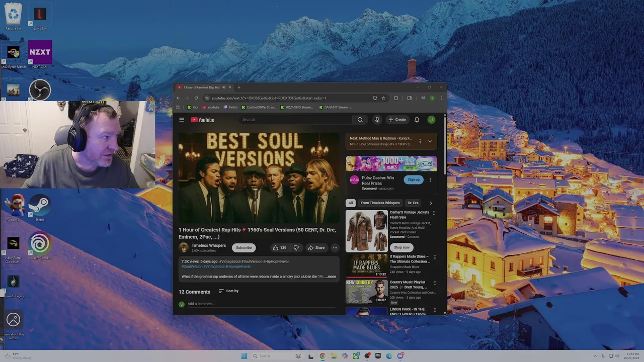Click the Add a comment field

pos(261,304)
